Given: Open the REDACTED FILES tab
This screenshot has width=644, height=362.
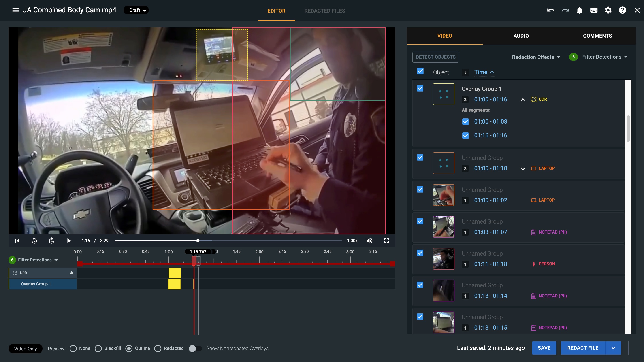Looking at the screenshot, I should pyautogui.click(x=324, y=11).
